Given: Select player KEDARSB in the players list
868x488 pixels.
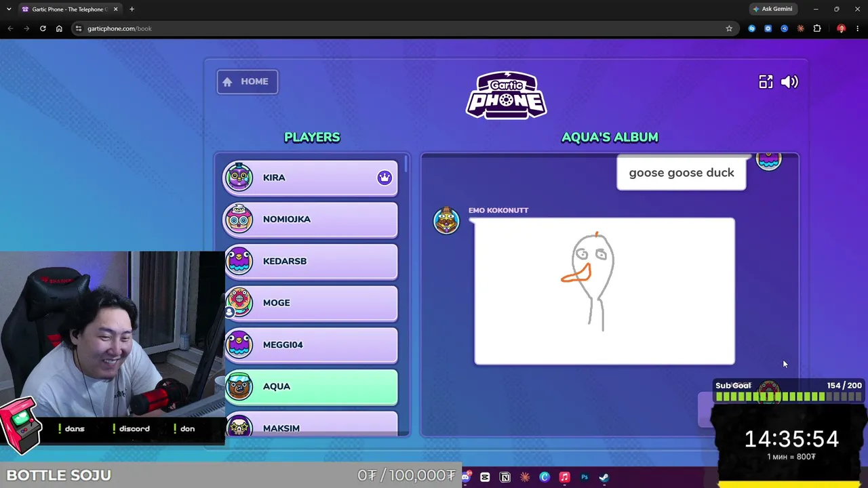Looking at the screenshot, I should (x=311, y=261).
